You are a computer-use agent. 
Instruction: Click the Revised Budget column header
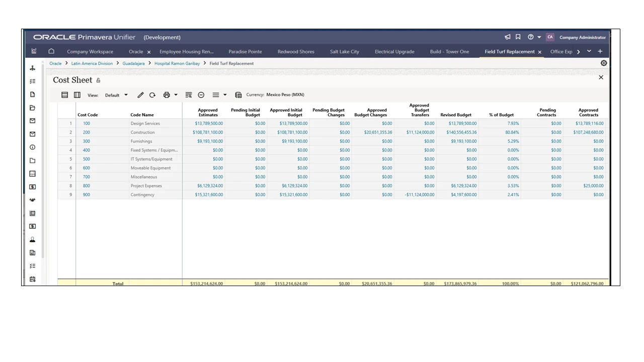[x=456, y=115]
